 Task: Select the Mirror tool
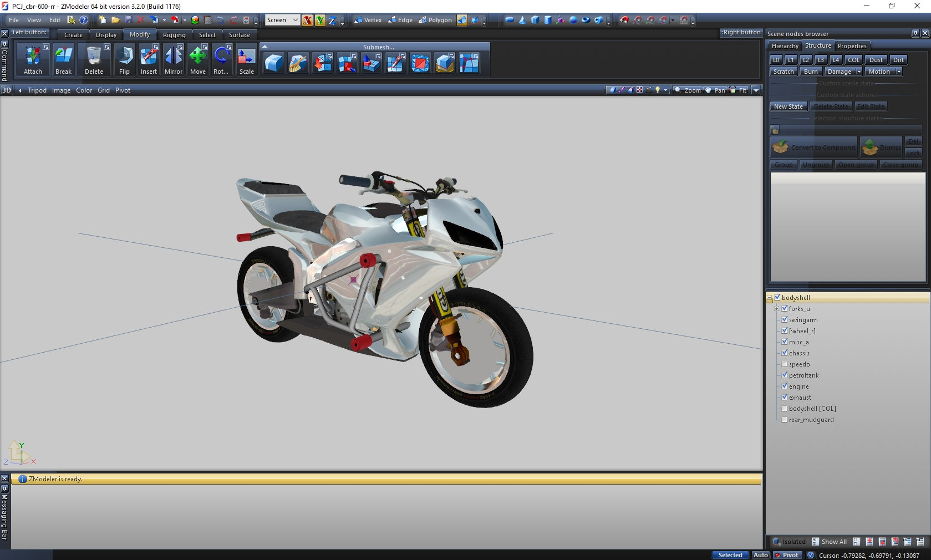click(174, 57)
